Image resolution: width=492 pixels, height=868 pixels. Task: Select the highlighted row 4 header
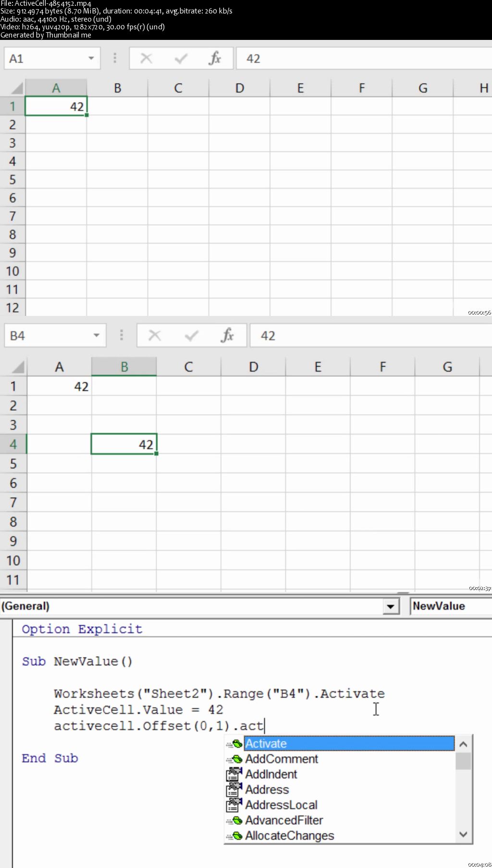[13, 444]
